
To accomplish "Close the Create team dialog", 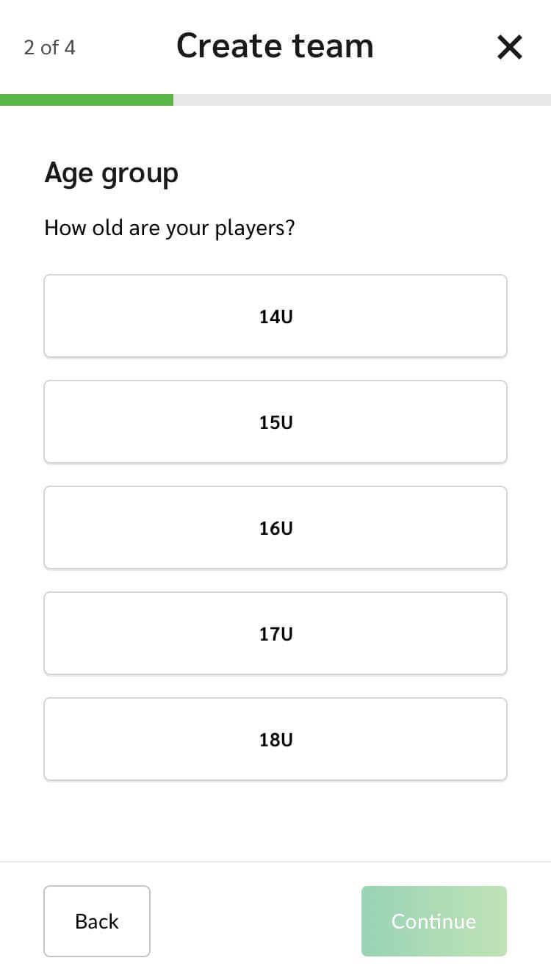I will click(x=509, y=48).
